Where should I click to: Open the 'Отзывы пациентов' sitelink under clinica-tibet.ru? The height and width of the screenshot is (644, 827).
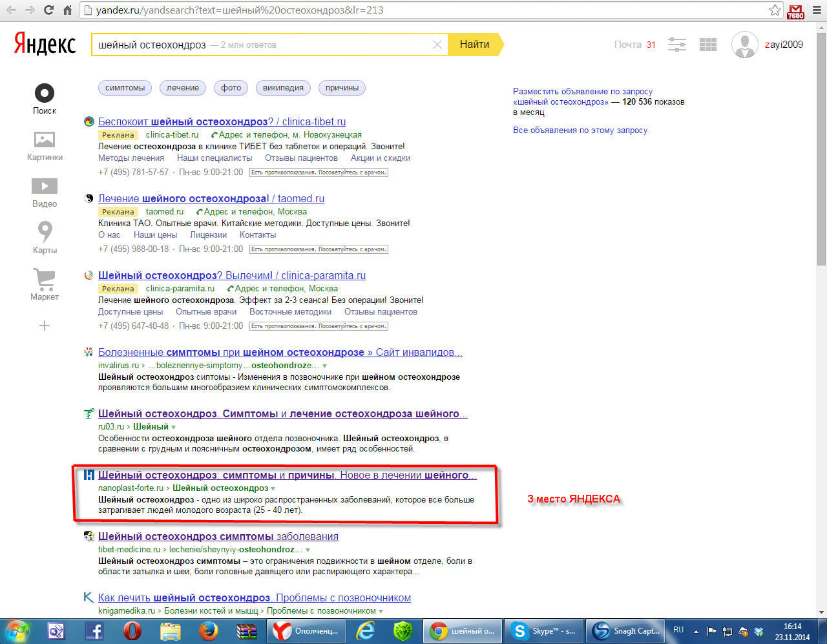coord(301,158)
